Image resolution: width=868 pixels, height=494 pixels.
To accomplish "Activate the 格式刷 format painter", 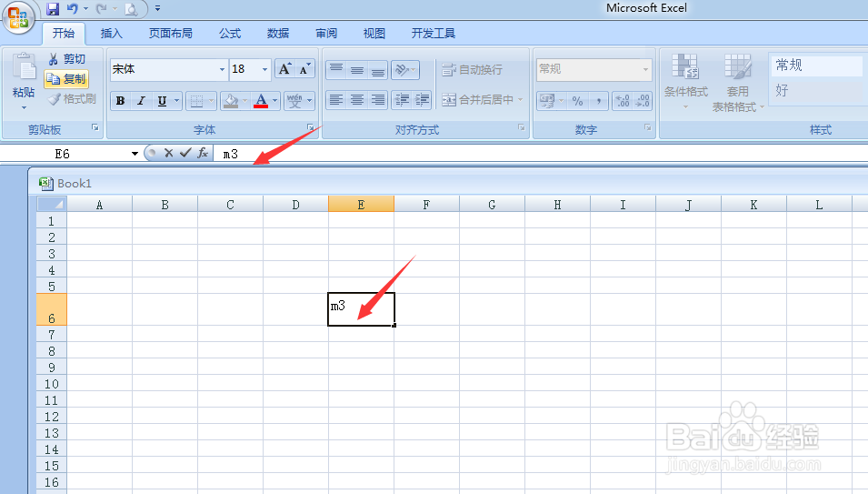I will (x=72, y=99).
